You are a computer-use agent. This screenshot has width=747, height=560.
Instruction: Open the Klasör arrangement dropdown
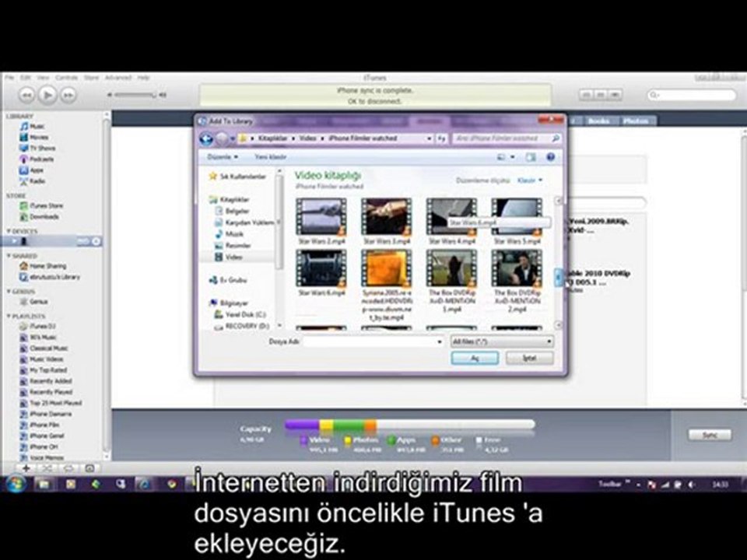point(530,180)
